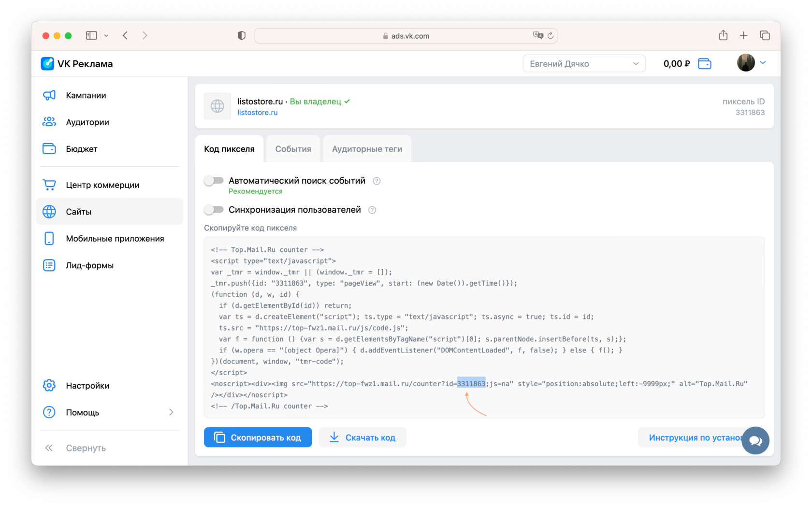The width and height of the screenshot is (812, 507).
Task: Click the ads.vk.com address bar
Action: coord(406,36)
